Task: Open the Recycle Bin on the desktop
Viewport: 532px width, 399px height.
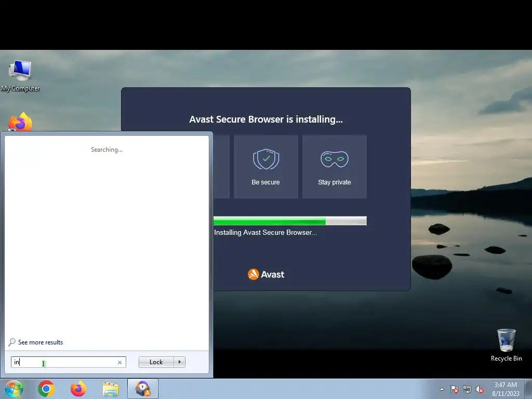Action: (x=506, y=345)
